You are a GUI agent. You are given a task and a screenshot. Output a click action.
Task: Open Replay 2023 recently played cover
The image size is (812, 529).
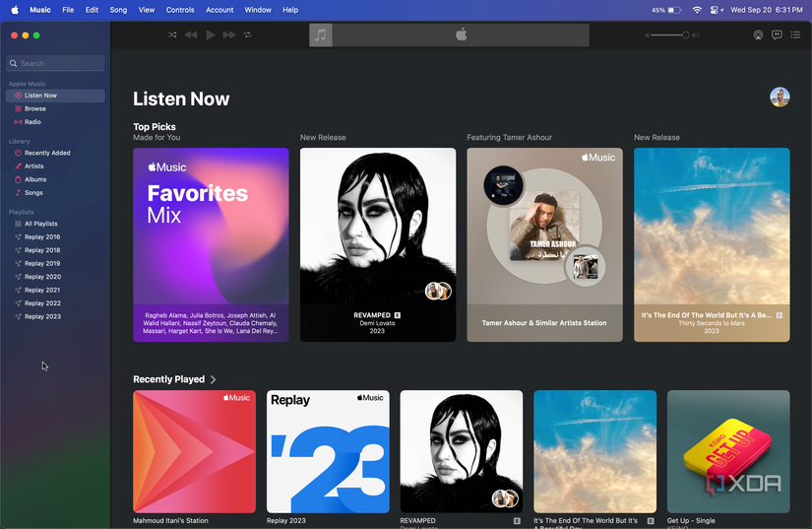pos(328,451)
